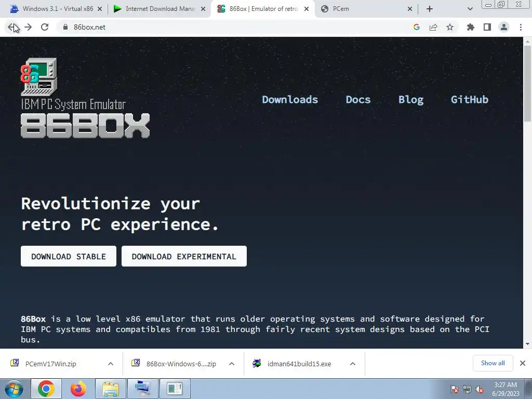Click the muted volume tray icon

[x=480, y=390]
